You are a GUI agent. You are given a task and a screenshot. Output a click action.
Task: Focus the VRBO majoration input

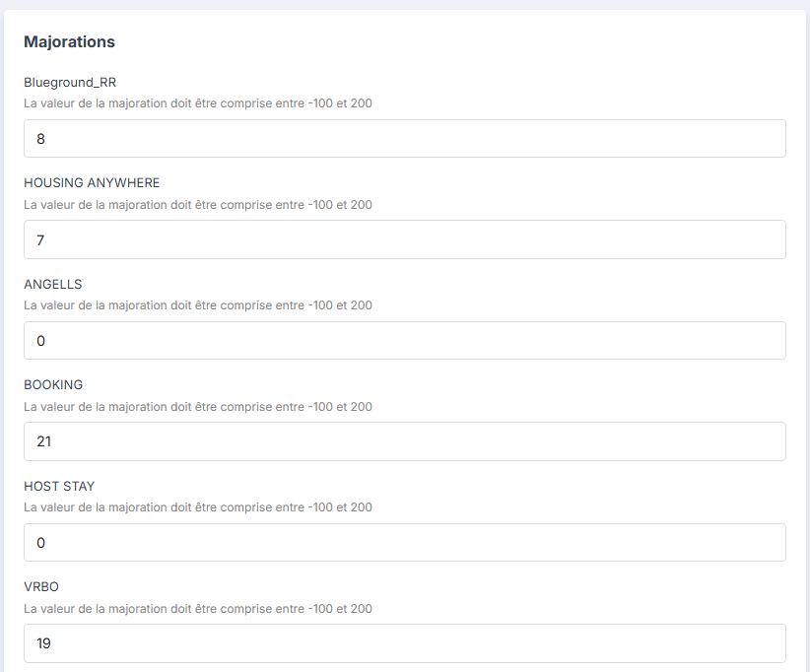404,643
